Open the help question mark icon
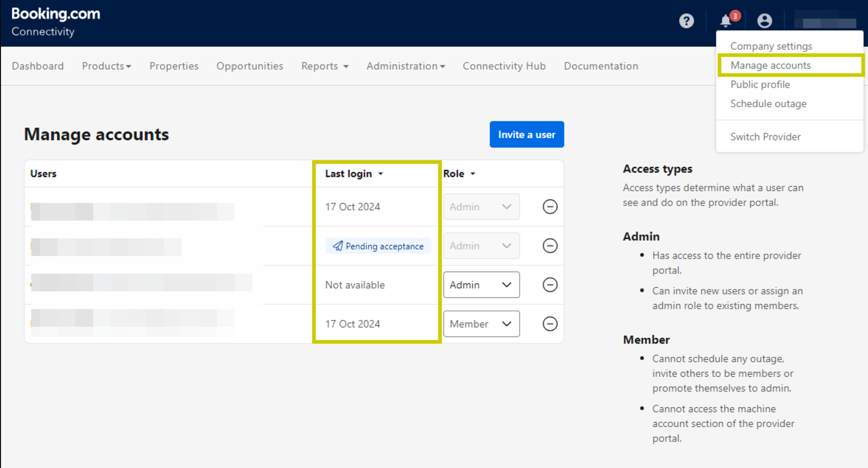868x468 pixels. 686,21
